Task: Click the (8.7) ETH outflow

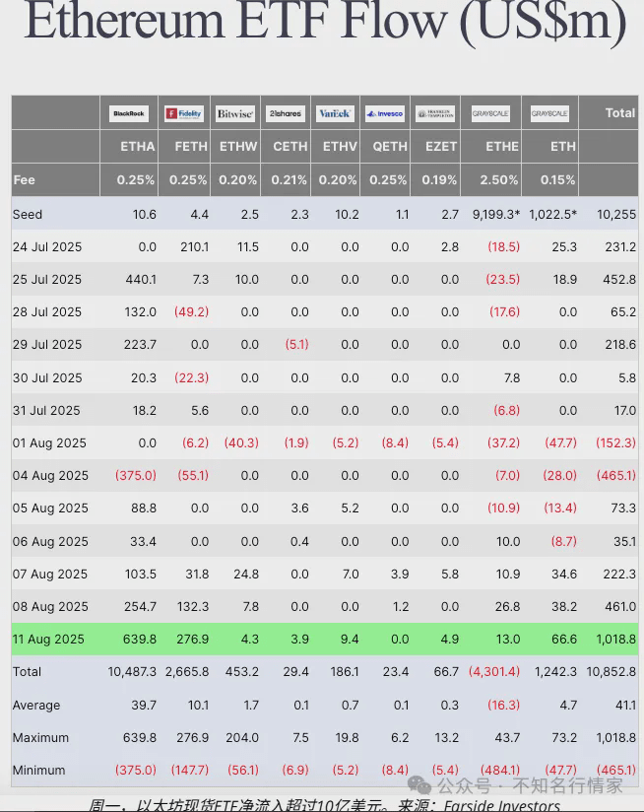Action: tap(564, 542)
